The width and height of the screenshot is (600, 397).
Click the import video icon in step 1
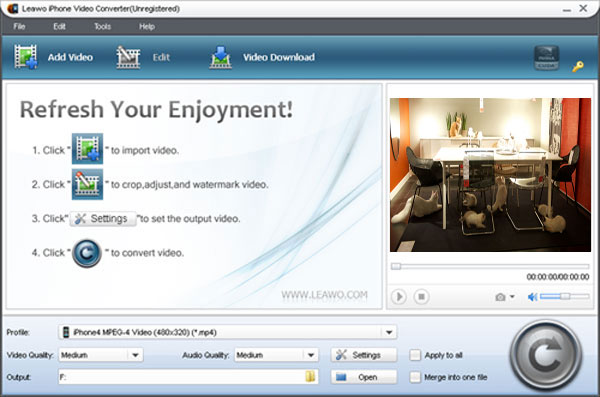pyautogui.click(x=88, y=149)
